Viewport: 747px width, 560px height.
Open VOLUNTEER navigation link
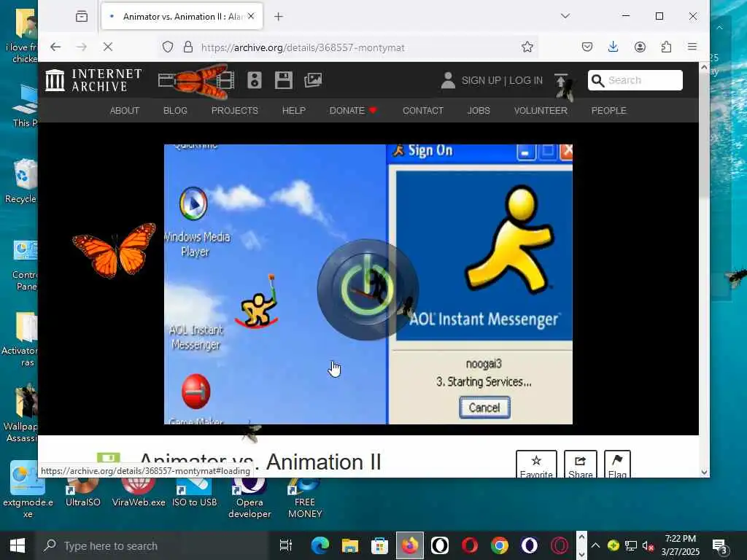coord(541,111)
